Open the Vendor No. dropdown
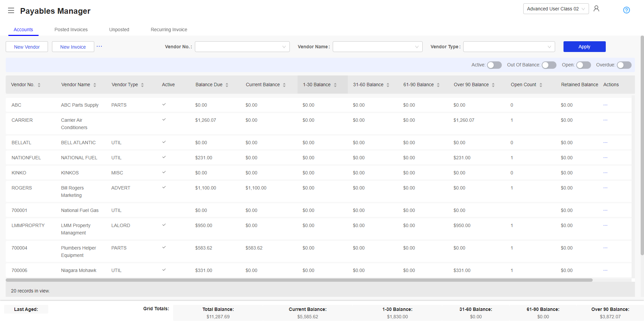 coord(242,47)
